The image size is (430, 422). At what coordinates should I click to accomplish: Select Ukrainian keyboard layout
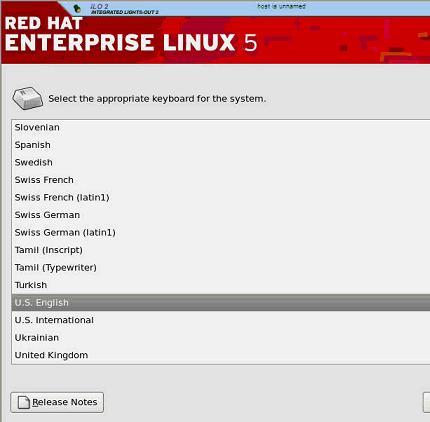click(x=221, y=338)
